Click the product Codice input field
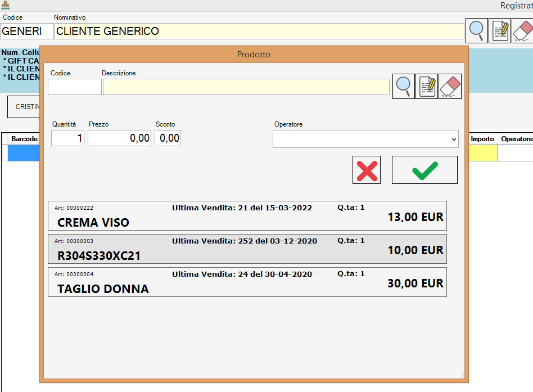This screenshot has height=392, width=533. [75, 87]
